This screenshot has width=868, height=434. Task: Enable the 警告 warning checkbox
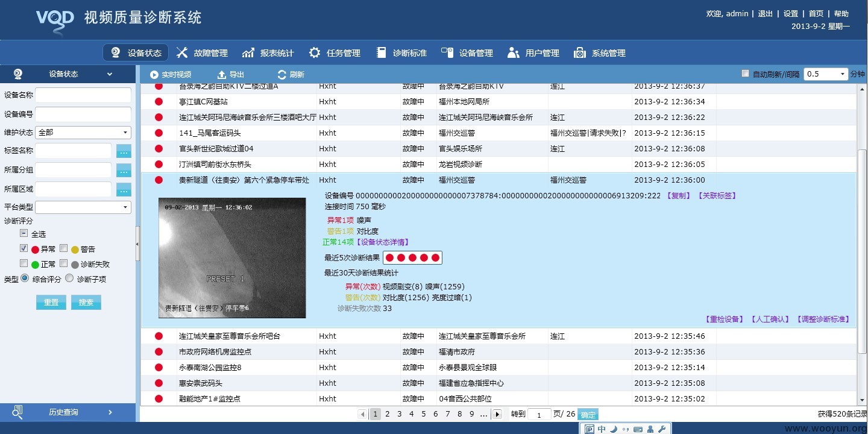[63, 248]
